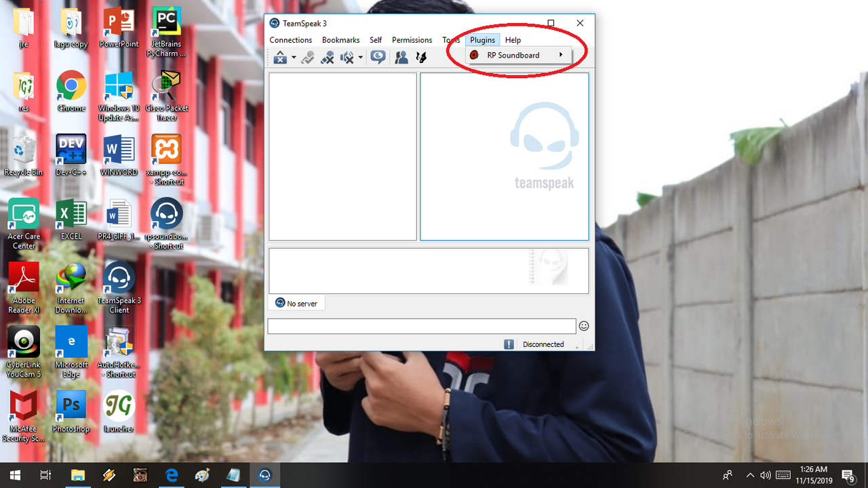Open Task View in the taskbar
This screenshot has height=488, width=868.
coord(45,475)
